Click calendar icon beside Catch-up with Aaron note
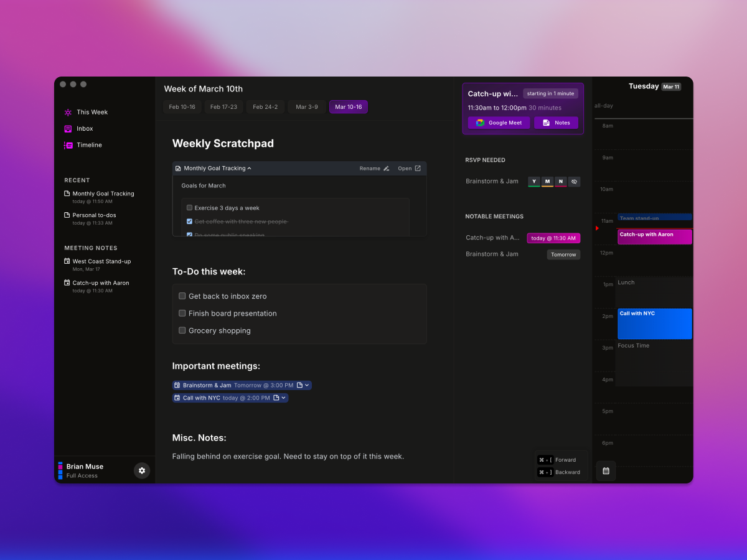Viewport: 747px width, 560px height. pyautogui.click(x=67, y=282)
